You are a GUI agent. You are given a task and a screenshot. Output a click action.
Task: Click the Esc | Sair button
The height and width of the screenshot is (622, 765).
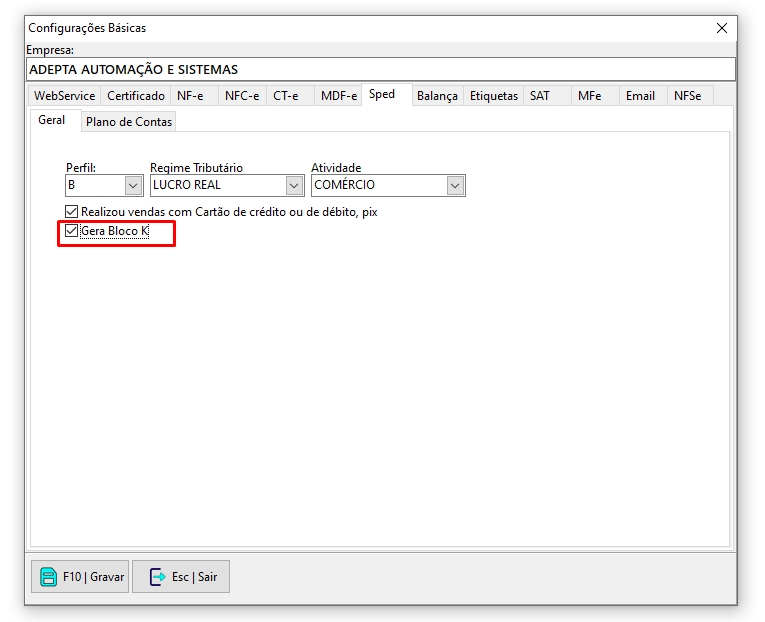pos(181,577)
